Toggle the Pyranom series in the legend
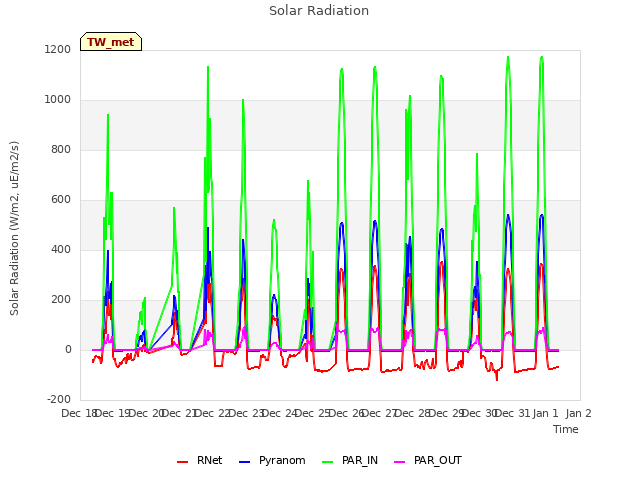Image resolution: width=640 pixels, height=480 pixels. pos(272,460)
